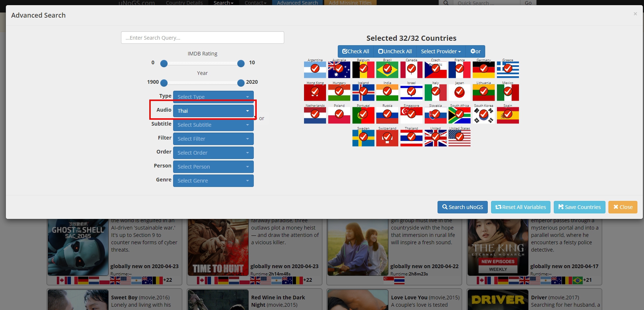Toggle the France flag selection
The width and height of the screenshot is (644, 310).
[460, 69]
